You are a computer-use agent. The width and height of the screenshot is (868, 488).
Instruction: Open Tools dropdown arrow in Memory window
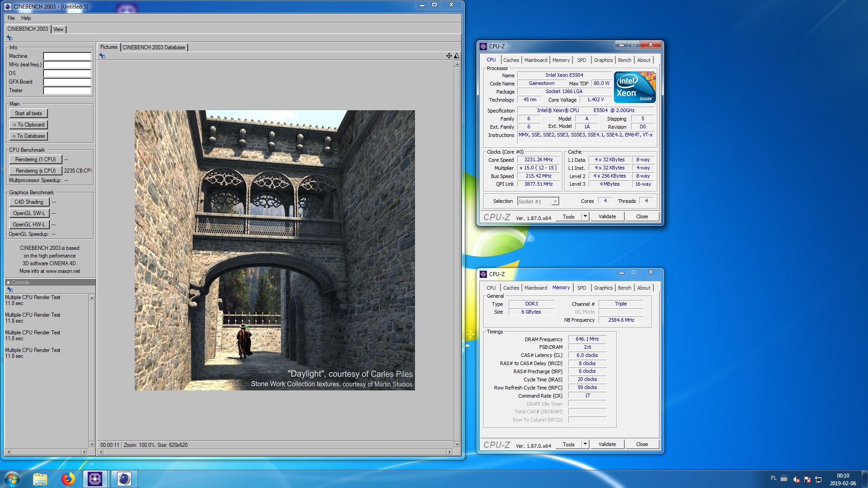(x=585, y=444)
